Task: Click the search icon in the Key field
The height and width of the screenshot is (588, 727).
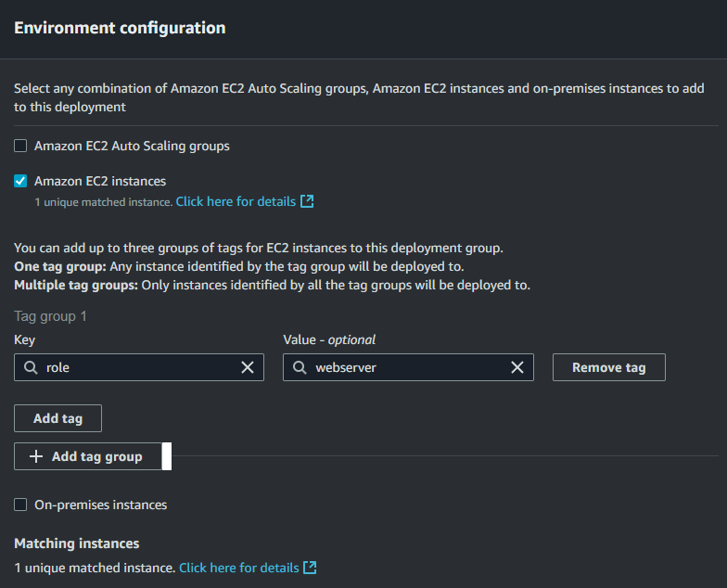Action: (31, 367)
